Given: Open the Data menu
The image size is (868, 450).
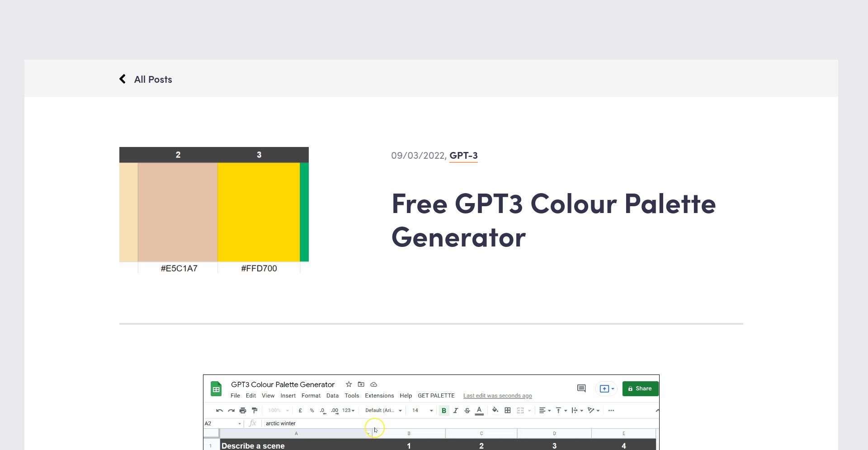Looking at the screenshot, I should [332, 396].
